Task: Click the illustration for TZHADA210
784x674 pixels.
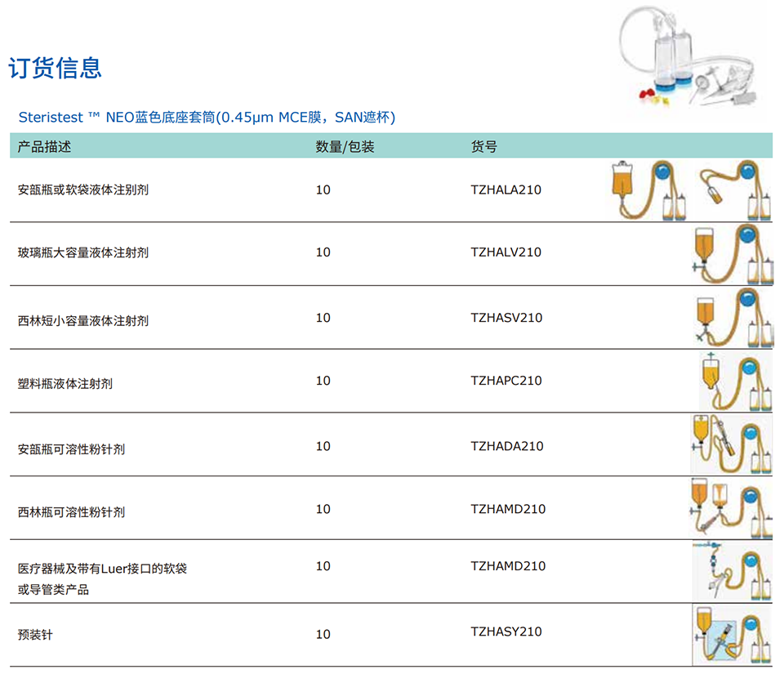Action: coord(732,444)
